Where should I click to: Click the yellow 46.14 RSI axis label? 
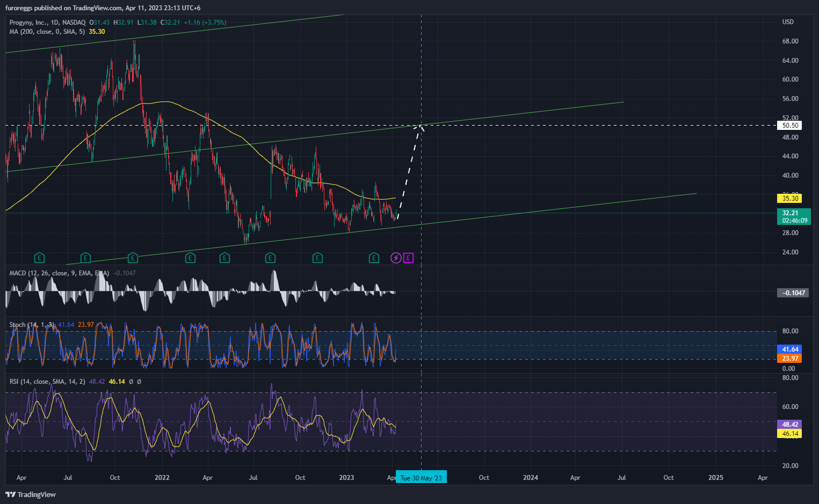[789, 434]
